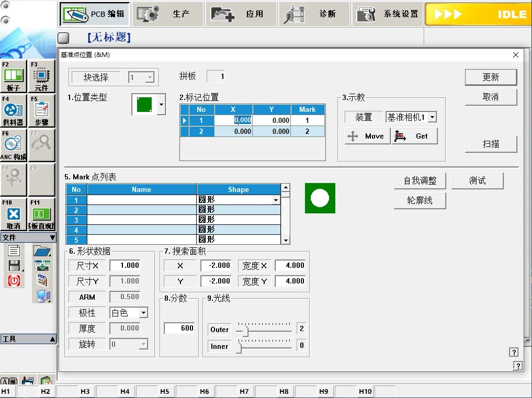Click the 自我调整 button
This screenshot has width=532, height=398.
pos(420,181)
